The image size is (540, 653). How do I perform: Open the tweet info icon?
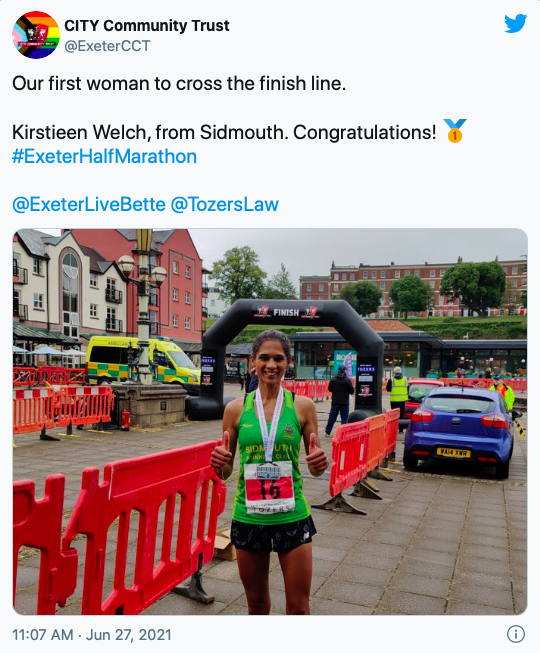click(515, 634)
